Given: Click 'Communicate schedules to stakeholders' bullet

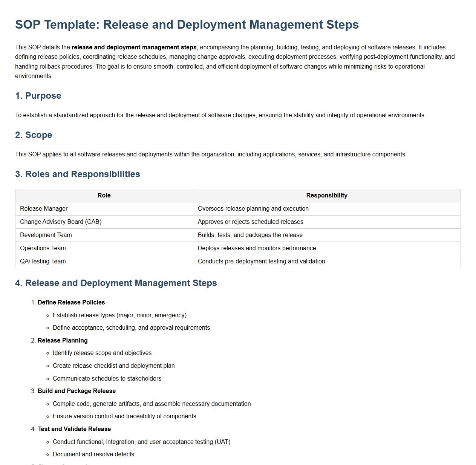Looking at the screenshot, I should pos(107,379).
